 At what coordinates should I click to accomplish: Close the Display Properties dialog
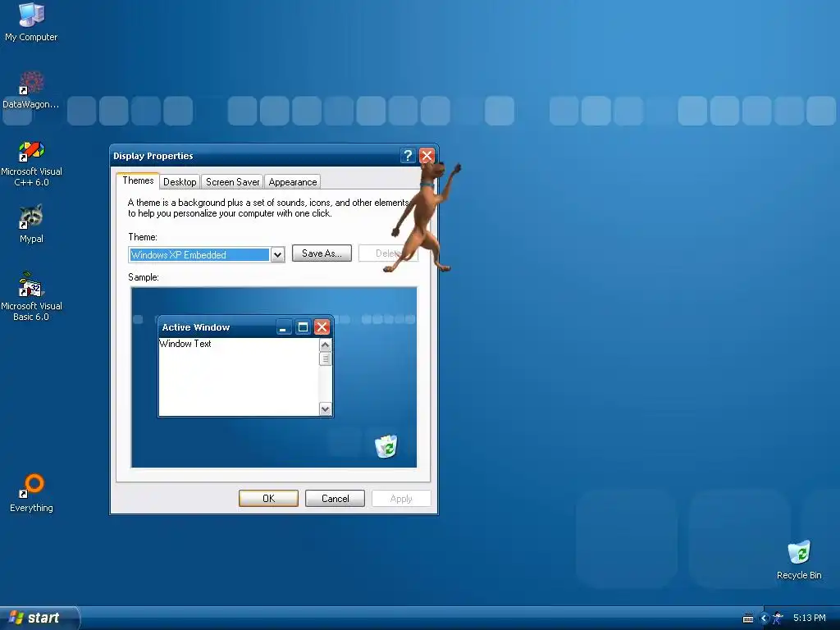(x=427, y=155)
